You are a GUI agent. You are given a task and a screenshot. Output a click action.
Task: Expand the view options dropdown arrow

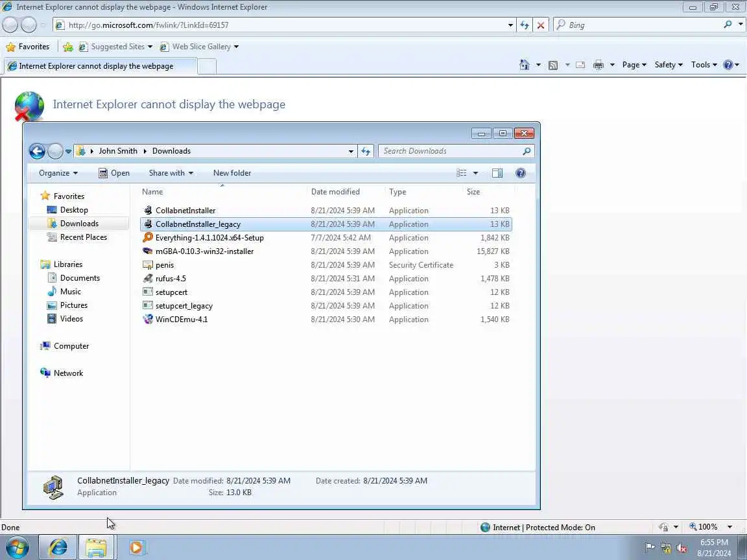tap(475, 173)
